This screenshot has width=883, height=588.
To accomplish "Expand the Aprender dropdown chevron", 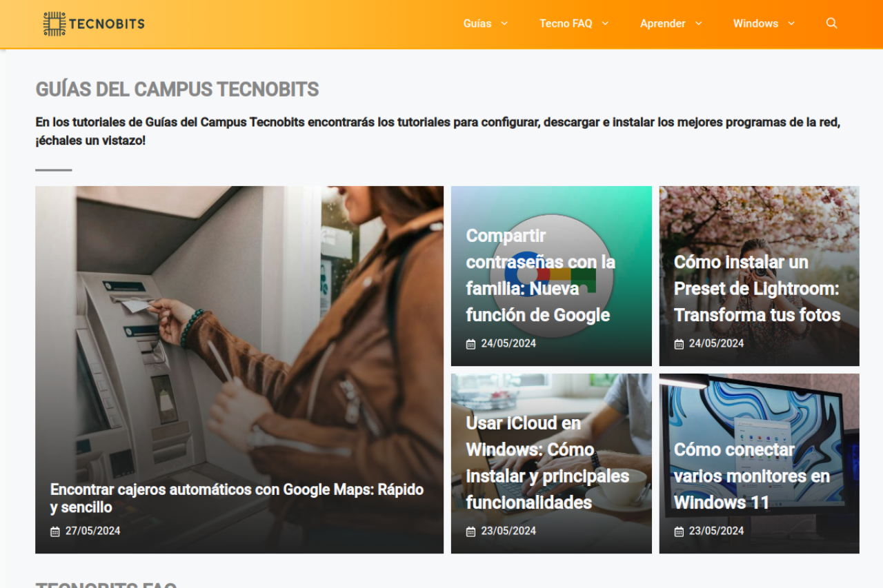I will click(698, 23).
